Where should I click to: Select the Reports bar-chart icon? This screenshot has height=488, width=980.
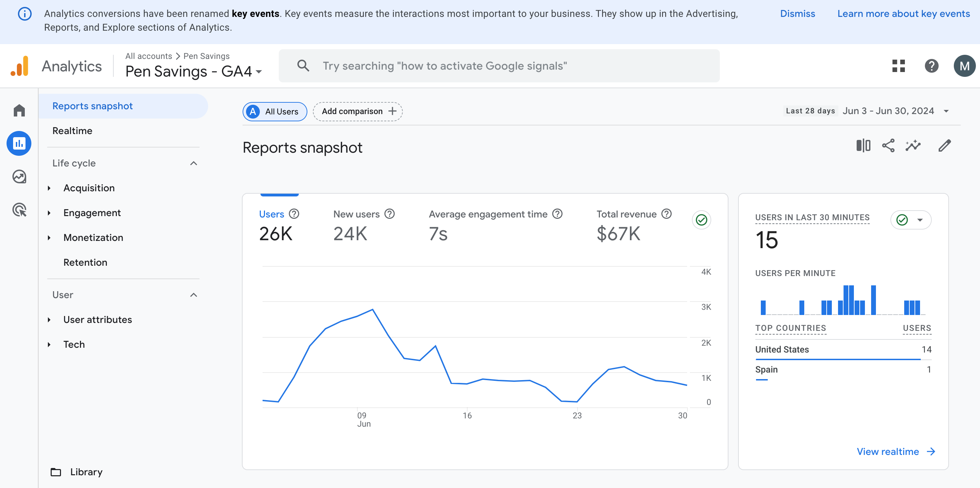19,143
